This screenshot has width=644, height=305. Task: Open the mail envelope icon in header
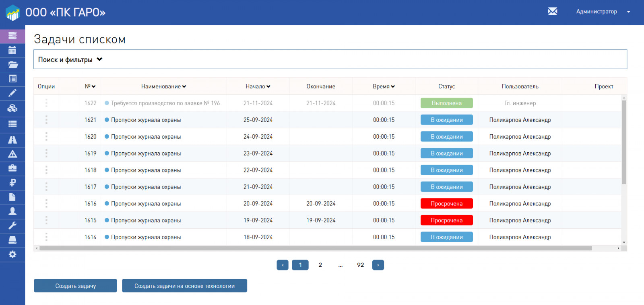click(553, 11)
